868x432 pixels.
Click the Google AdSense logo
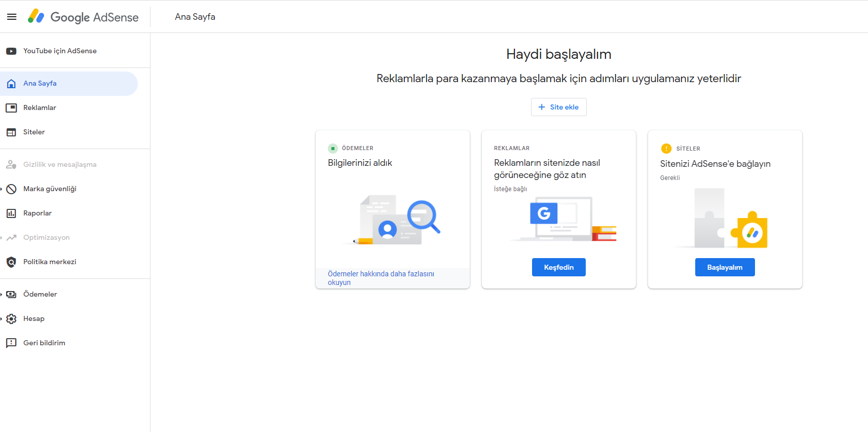[x=83, y=17]
